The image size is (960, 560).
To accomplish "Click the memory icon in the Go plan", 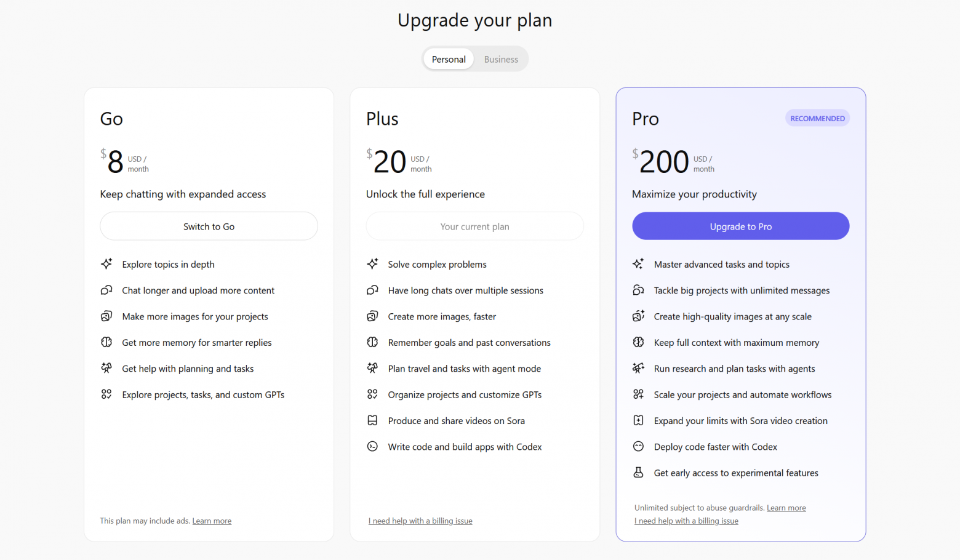I will point(106,342).
